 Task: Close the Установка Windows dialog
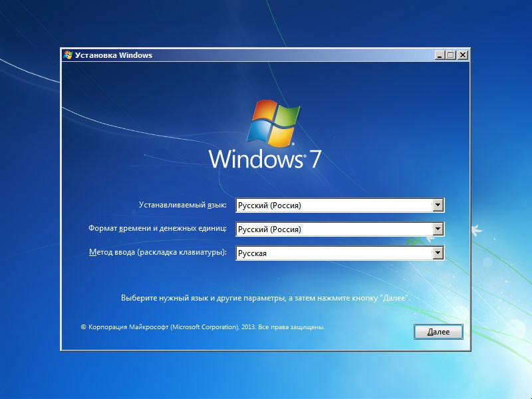463,55
